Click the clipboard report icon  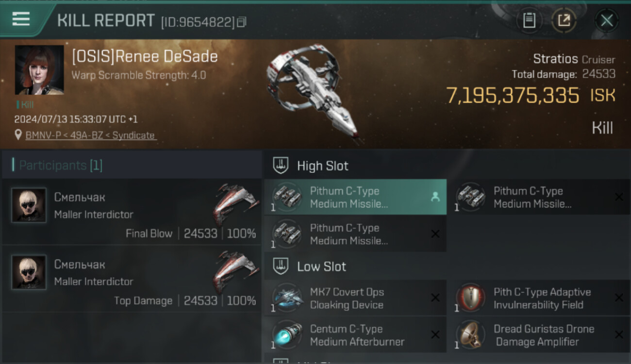pyautogui.click(x=529, y=20)
